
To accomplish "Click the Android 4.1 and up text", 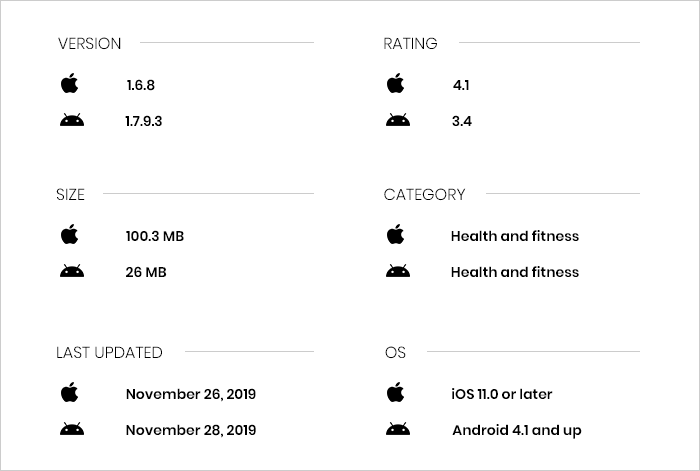I will click(517, 430).
